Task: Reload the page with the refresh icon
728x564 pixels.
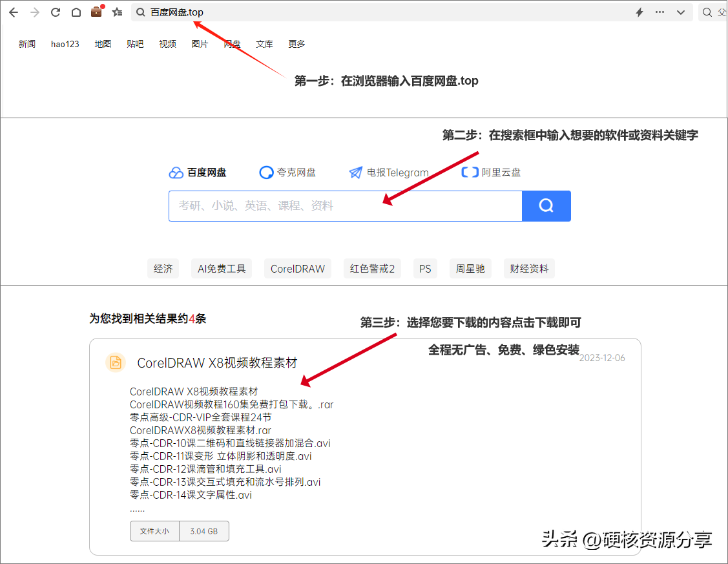Action: [56, 12]
